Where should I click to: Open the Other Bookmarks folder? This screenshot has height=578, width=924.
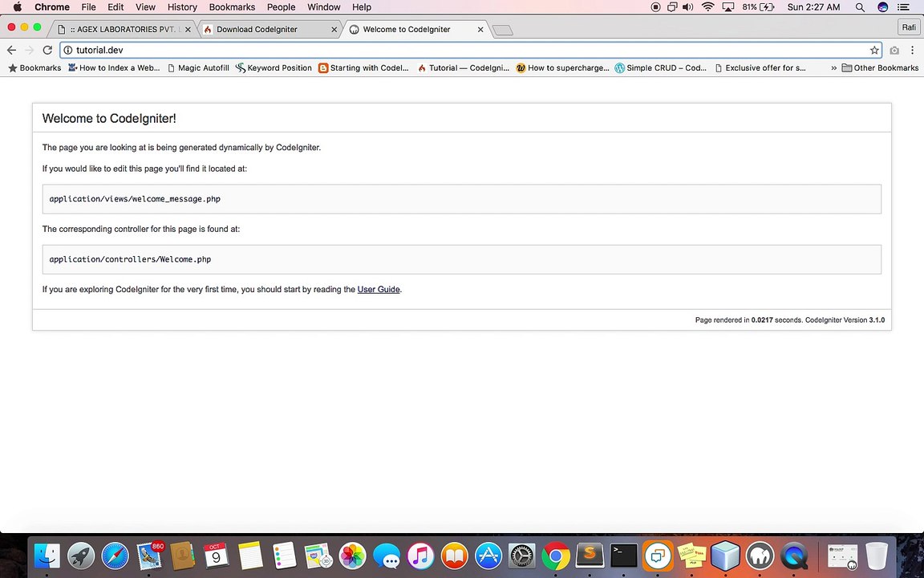point(880,67)
